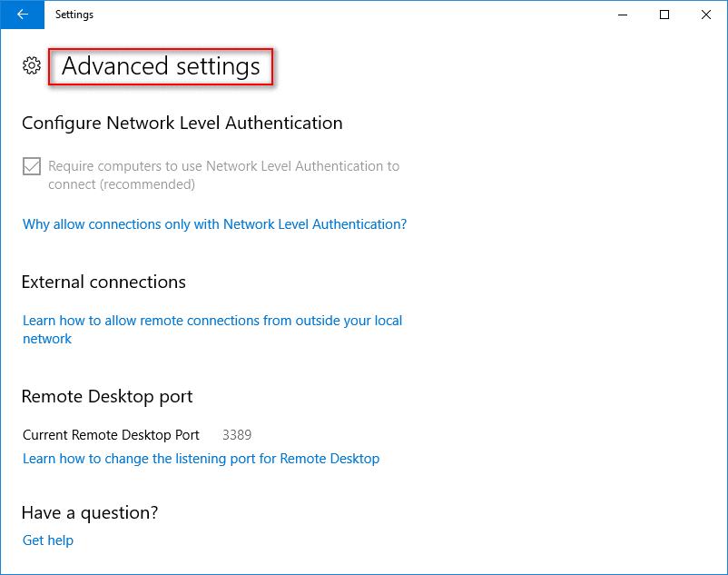
Task: Open the link to change the Remote Desktop listening port
Action: click(201, 459)
